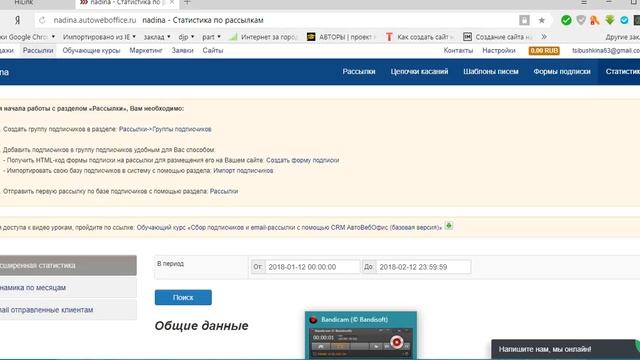Expand the Google Chrome bookmarks folder
Viewport: 640px width, 360px height.
27,37
